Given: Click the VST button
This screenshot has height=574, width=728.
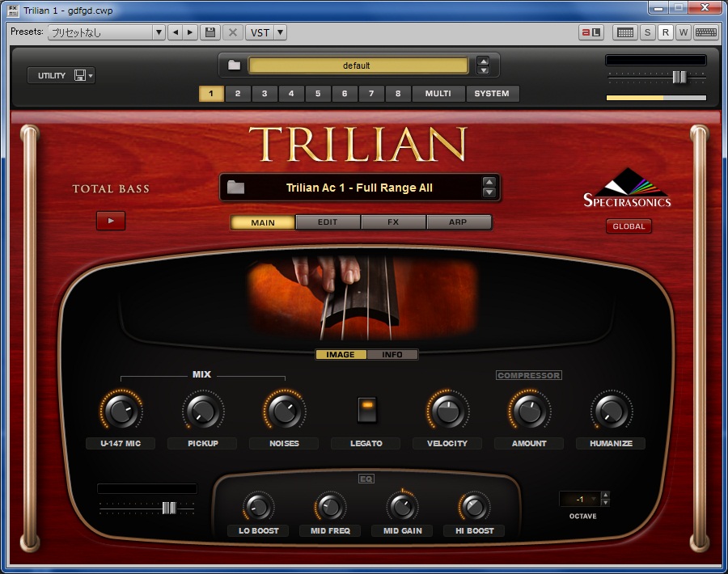Looking at the screenshot, I should [x=260, y=32].
